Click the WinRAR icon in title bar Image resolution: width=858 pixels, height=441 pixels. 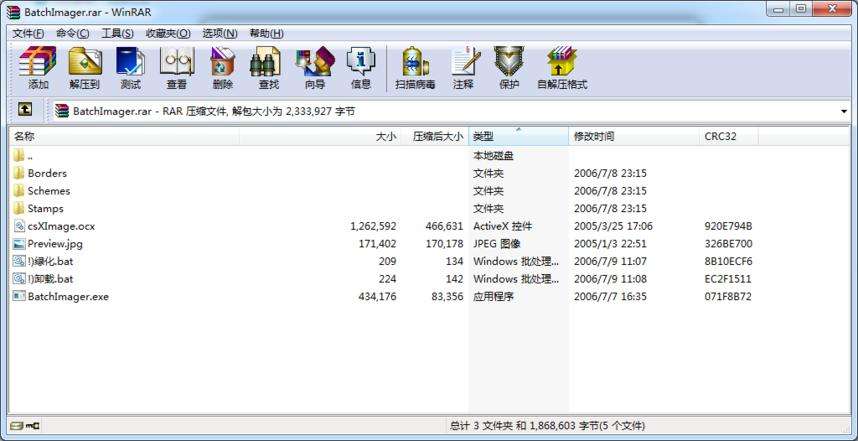(x=14, y=12)
